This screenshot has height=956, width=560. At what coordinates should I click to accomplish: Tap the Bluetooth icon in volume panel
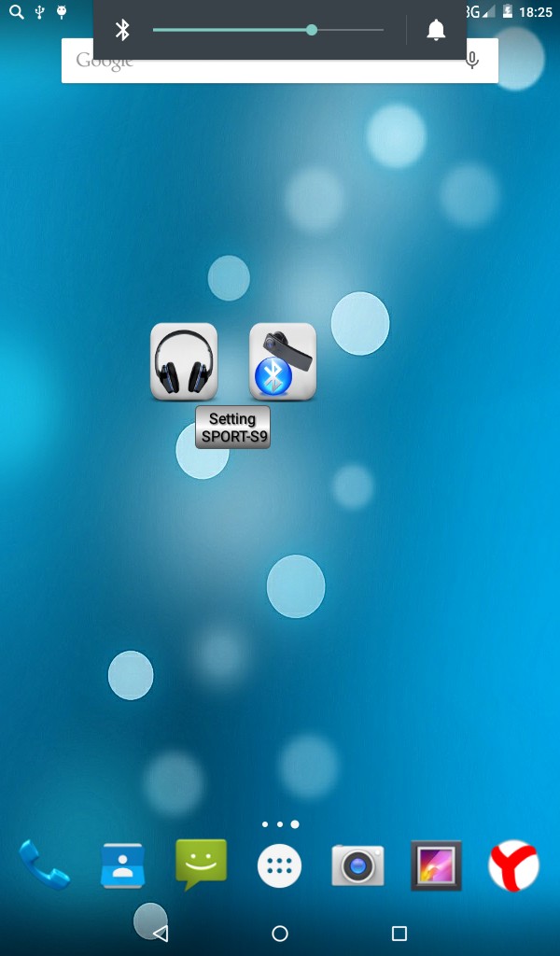point(122,30)
